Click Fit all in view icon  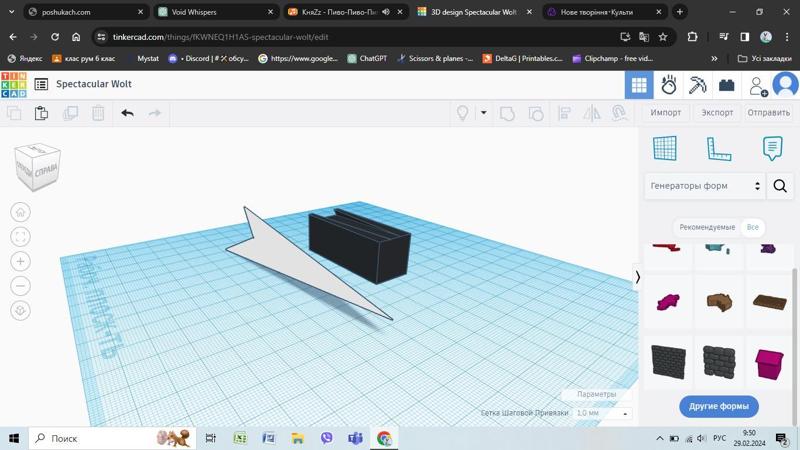point(21,237)
